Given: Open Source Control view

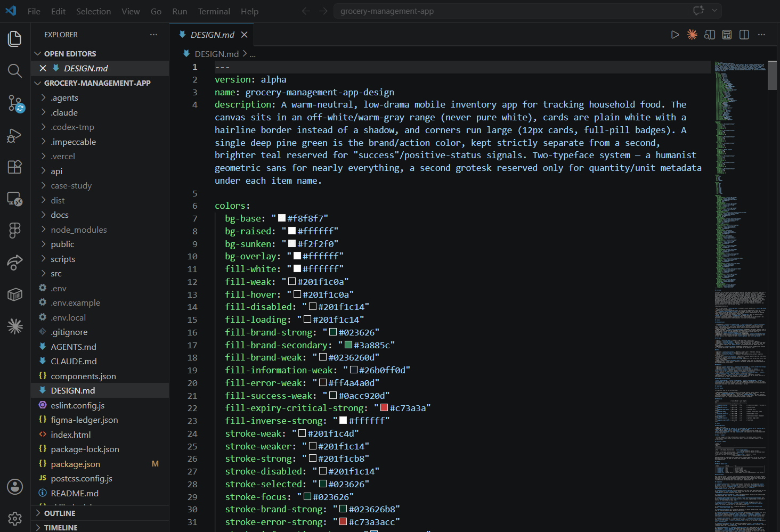Looking at the screenshot, I should tap(15, 103).
